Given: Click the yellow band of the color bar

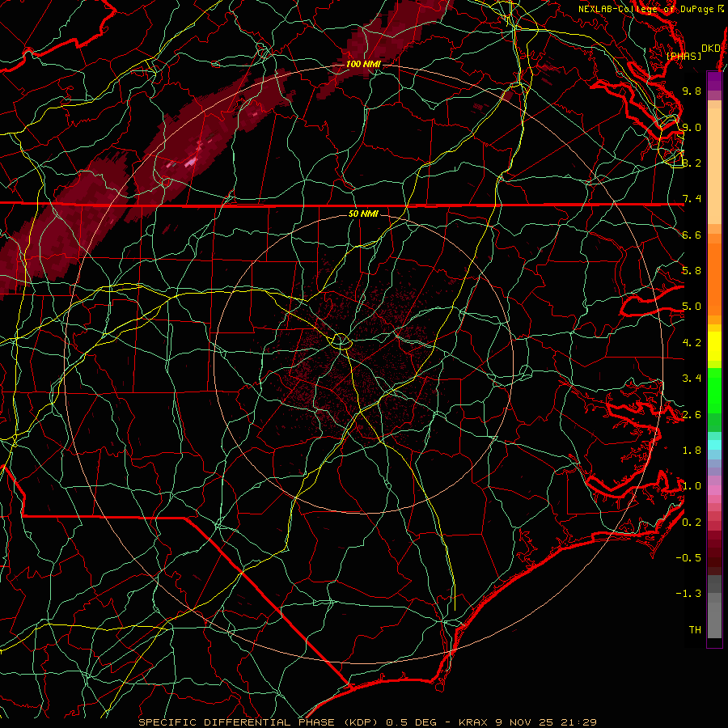Looking at the screenshot, I should (714, 346).
